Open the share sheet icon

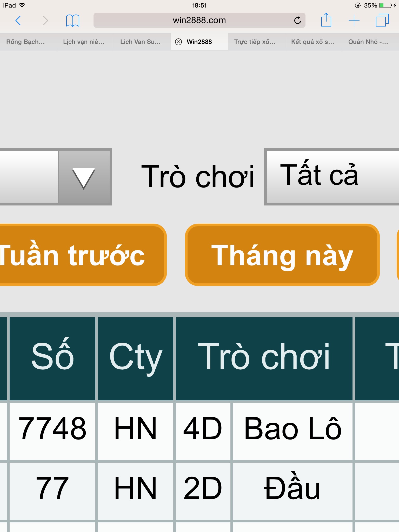point(326,20)
